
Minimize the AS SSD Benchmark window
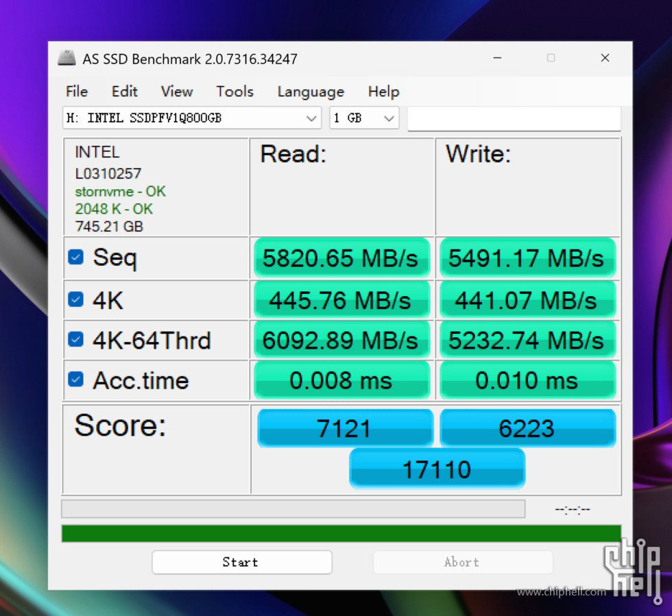pos(497,58)
